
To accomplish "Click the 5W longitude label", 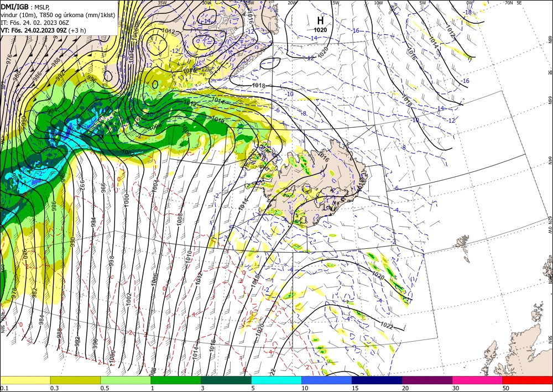I will (x=423, y=3).
